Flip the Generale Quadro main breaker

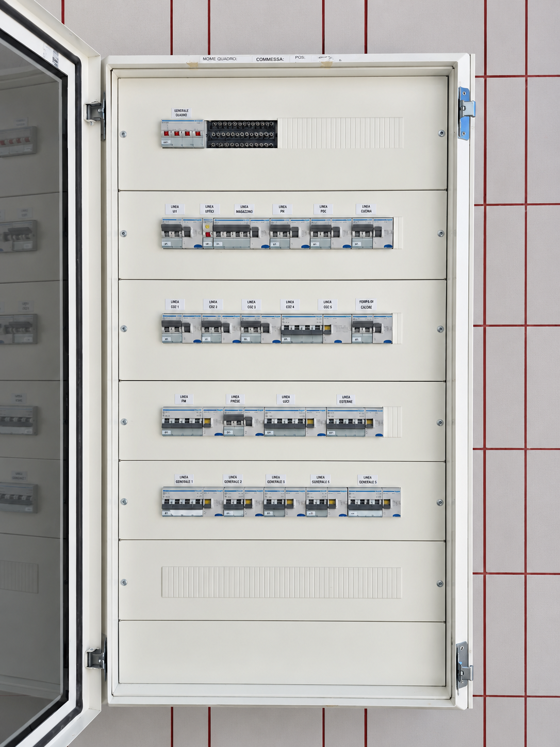pyautogui.click(x=183, y=134)
